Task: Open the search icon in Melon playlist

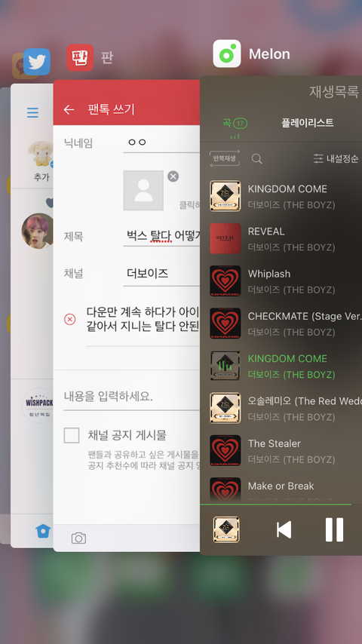Action: (257, 159)
